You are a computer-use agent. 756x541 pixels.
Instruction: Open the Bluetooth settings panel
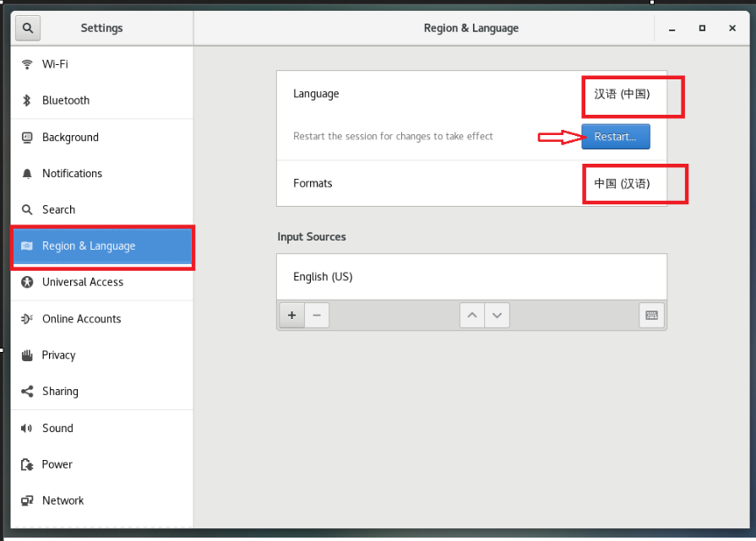click(102, 100)
